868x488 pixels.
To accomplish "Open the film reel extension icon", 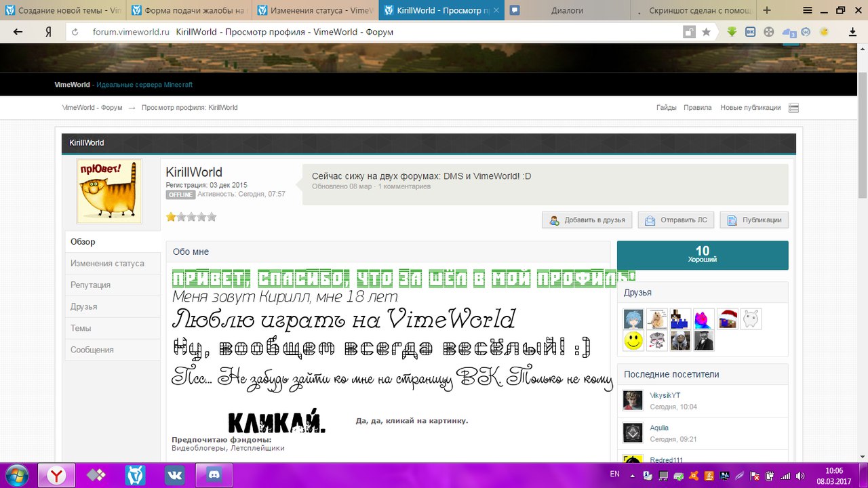I will coord(769,32).
